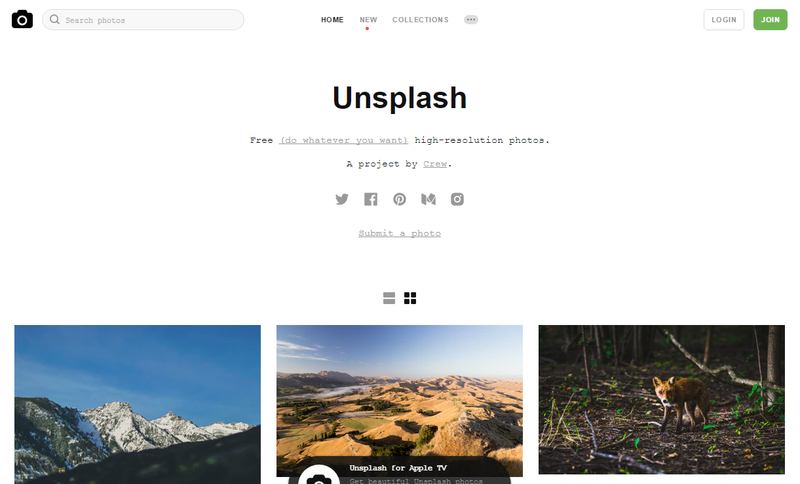Image resolution: width=800 pixels, height=484 pixels.
Task: Click the magnifier icon in search bar
Action: click(55, 19)
